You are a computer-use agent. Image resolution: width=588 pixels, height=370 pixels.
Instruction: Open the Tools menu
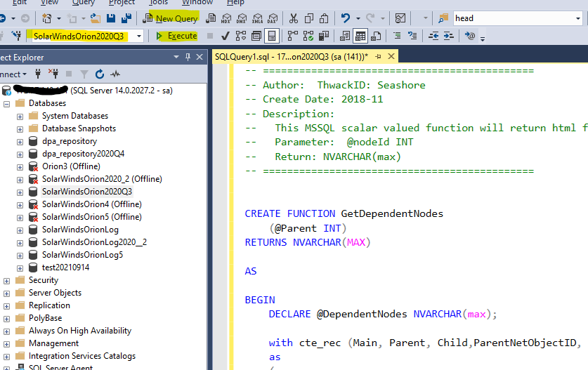click(158, 2)
